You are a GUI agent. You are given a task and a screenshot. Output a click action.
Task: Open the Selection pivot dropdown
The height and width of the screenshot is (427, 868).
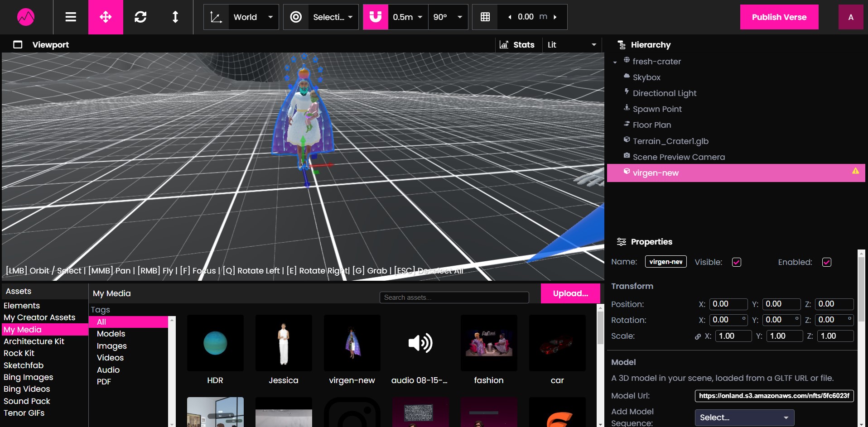(x=333, y=17)
